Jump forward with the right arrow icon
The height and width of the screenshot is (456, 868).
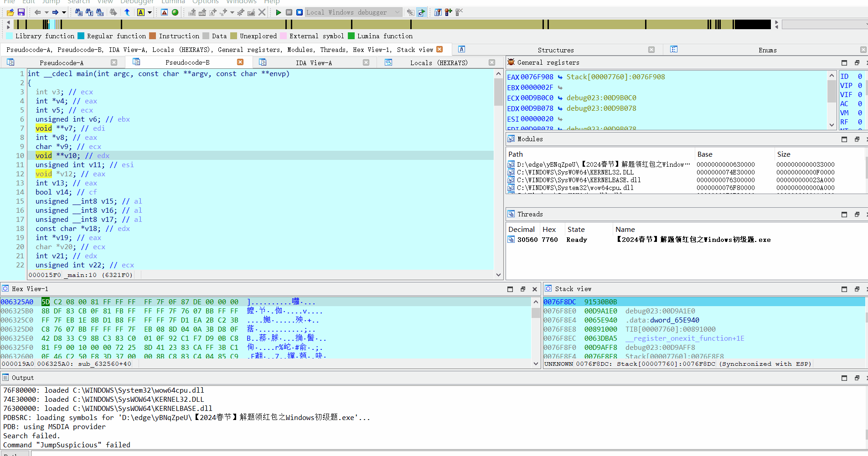pos(55,12)
